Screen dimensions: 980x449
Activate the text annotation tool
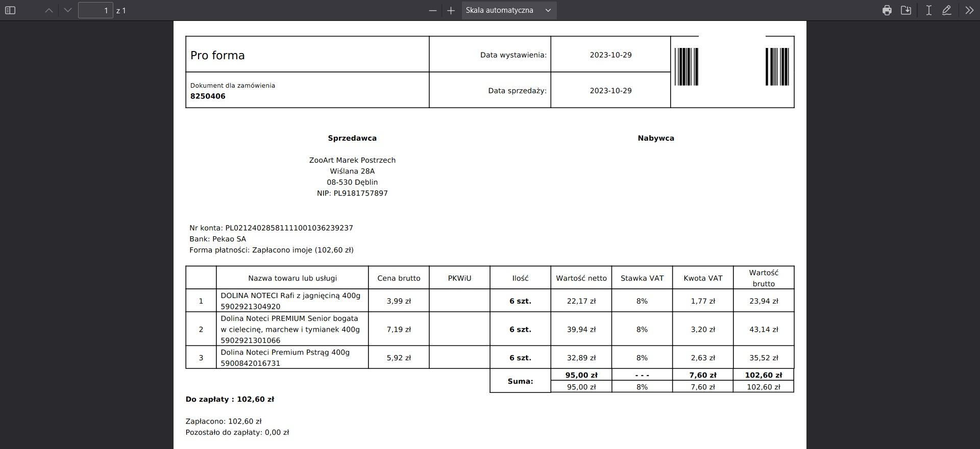click(x=928, y=10)
